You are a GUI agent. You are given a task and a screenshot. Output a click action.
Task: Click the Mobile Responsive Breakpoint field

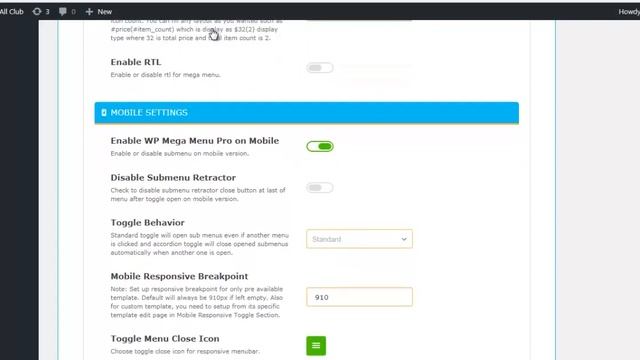(x=359, y=297)
